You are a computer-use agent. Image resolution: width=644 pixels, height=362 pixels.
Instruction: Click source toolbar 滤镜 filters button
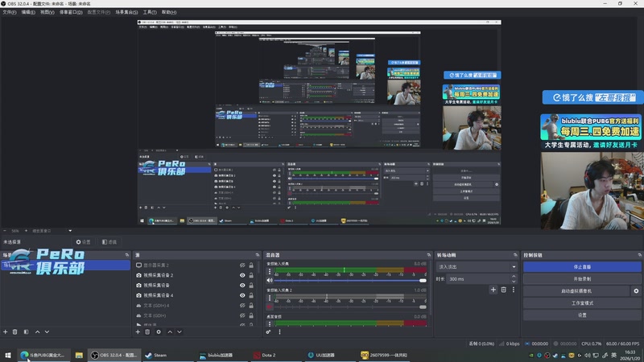click(109, 242)
